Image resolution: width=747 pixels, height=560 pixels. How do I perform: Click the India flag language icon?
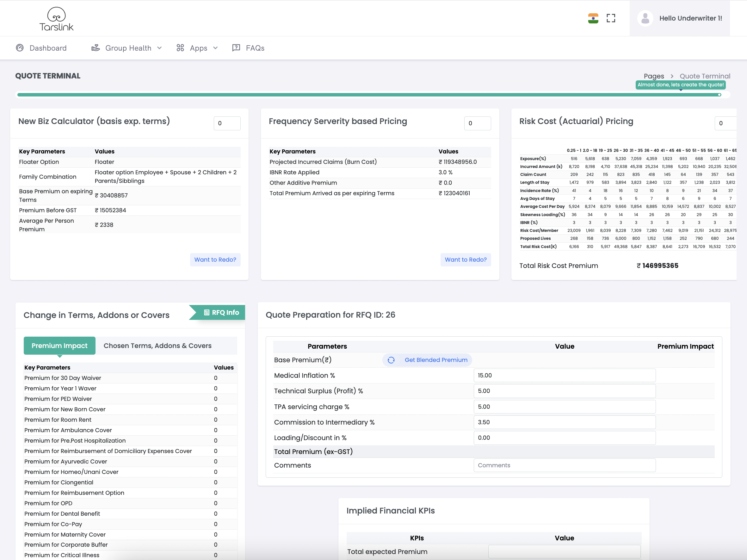point(593,18)
